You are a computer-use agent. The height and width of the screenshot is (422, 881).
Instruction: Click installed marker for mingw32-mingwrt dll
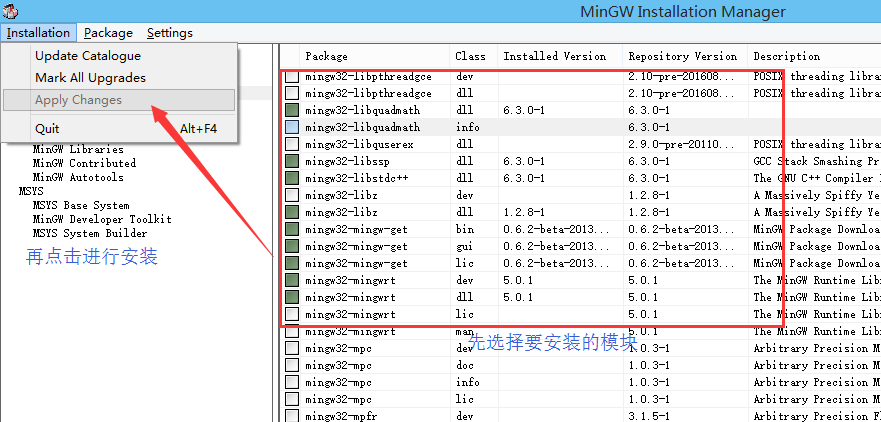[292, 297]
